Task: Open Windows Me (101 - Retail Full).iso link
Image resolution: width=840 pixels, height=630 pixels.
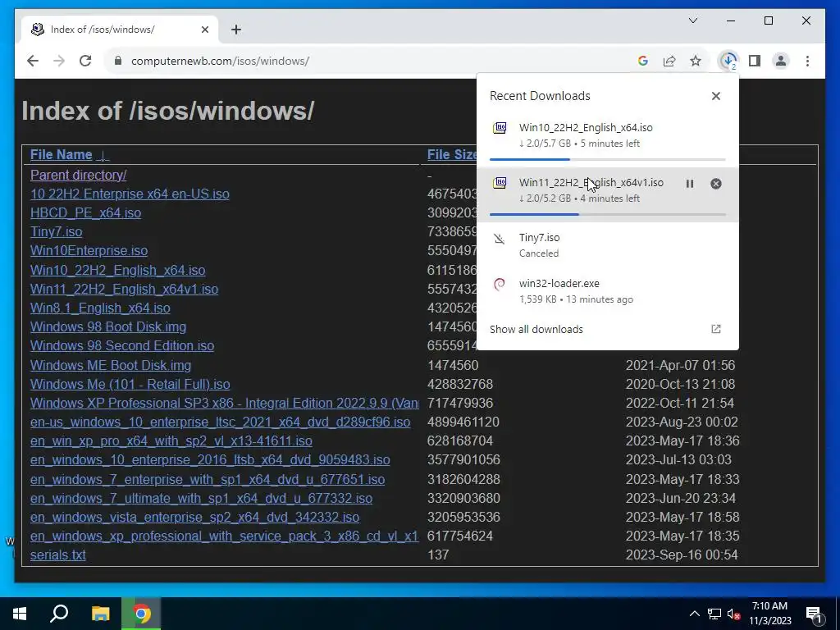Action: tap(130, 384)
